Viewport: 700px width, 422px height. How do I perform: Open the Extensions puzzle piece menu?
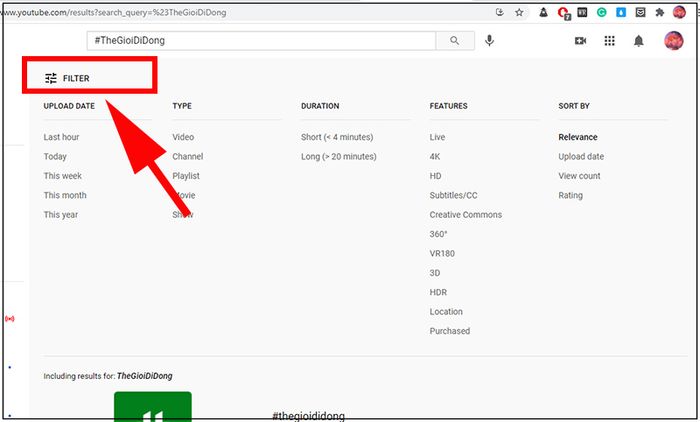pyautogui.click(x=659, y=13)
